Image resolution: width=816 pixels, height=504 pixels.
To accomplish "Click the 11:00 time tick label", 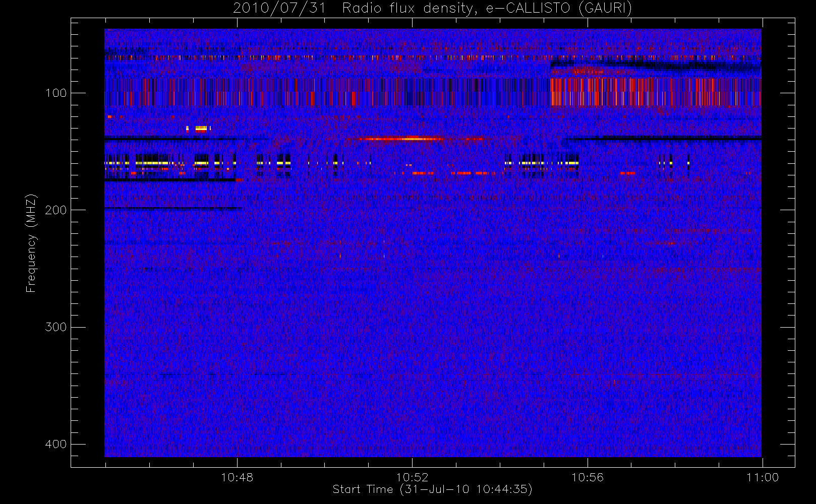I will coord(763,477).
